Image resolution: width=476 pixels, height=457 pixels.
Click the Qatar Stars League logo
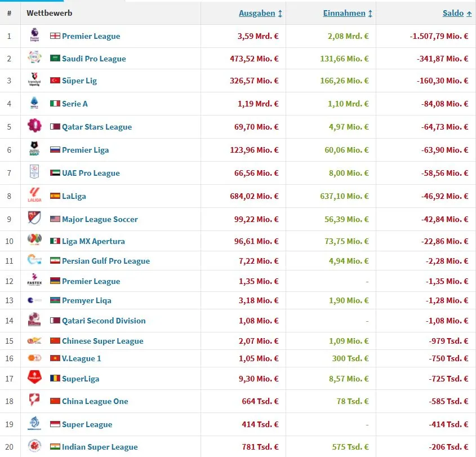[x=34, y=126]
